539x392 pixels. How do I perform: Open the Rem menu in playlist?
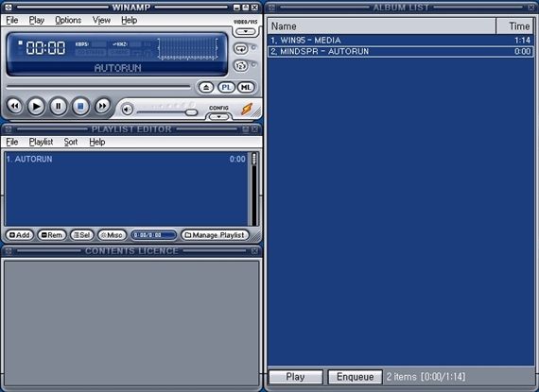(x=52, y=235)
